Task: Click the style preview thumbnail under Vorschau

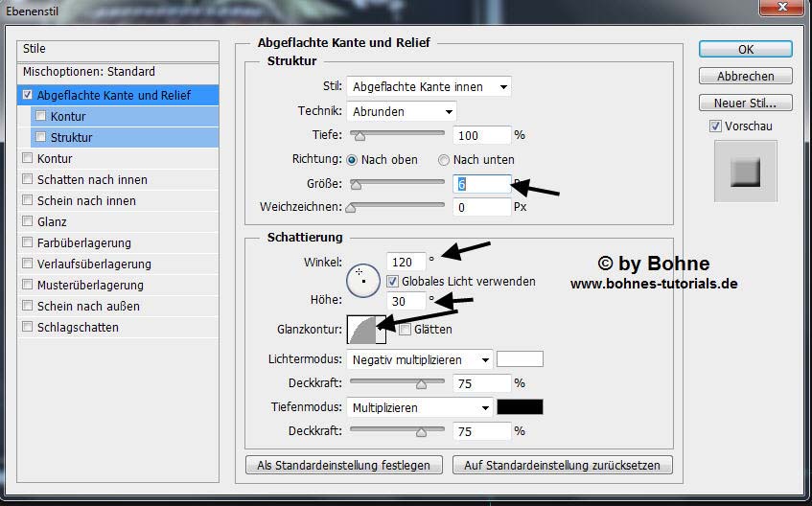Action: [745, 172]
